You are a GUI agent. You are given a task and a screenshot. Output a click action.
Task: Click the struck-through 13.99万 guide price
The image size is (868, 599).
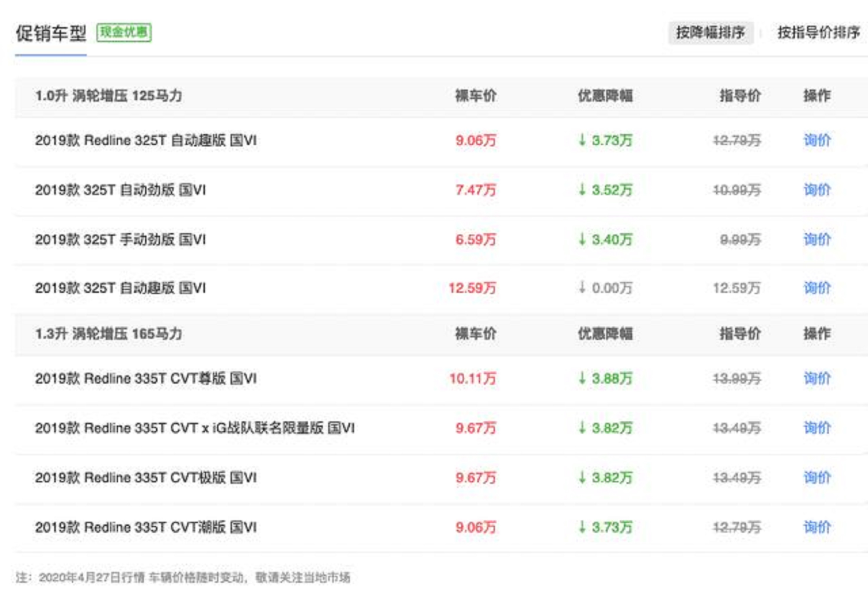click(737, 378)
